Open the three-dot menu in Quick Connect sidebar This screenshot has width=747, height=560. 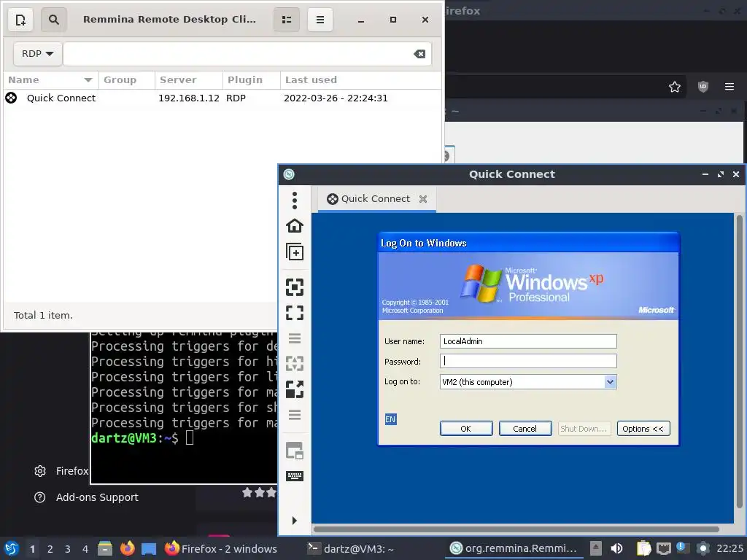(295, 201)
